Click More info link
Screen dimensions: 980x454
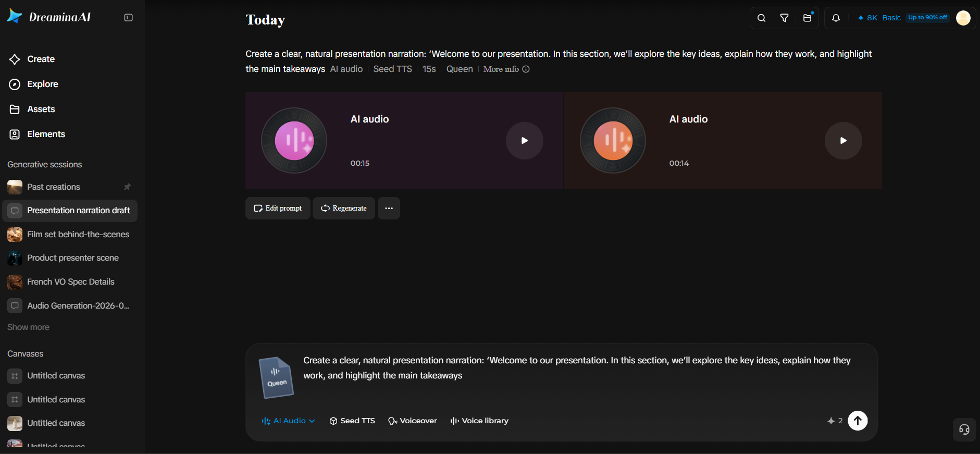coord(506,69)
